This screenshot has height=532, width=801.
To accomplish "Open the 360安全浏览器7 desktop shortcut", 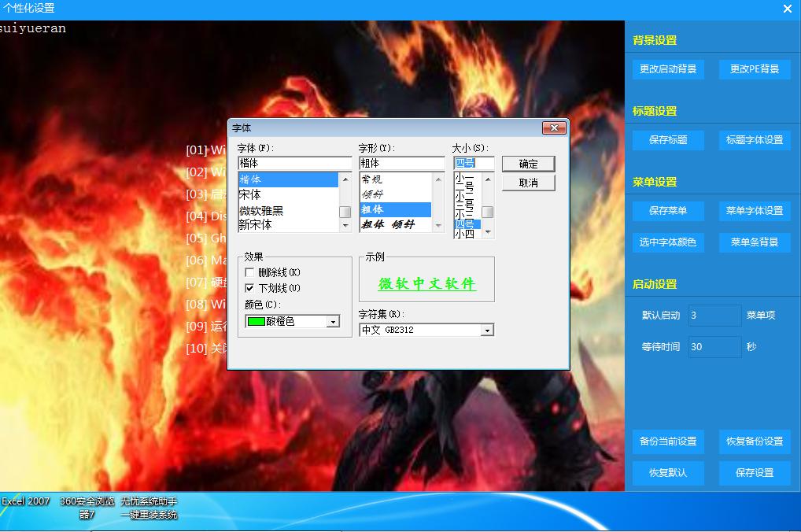I will 87,508.
